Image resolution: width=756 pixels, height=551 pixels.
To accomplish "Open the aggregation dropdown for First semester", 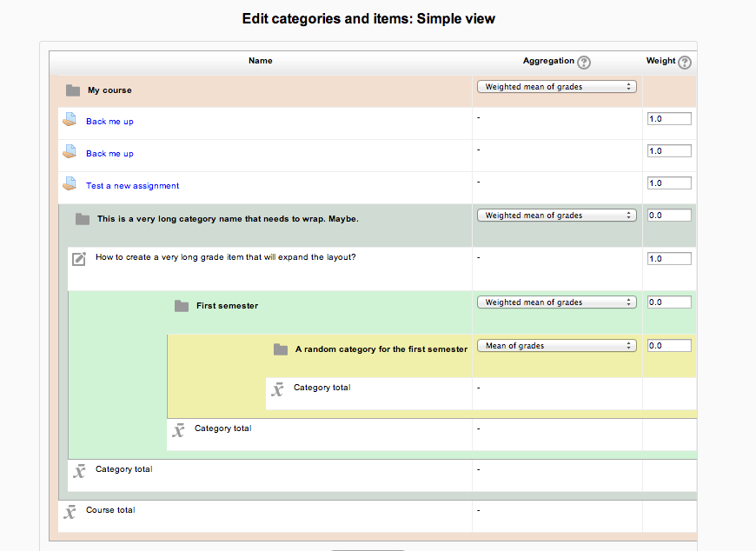I will tap(557, 302).
